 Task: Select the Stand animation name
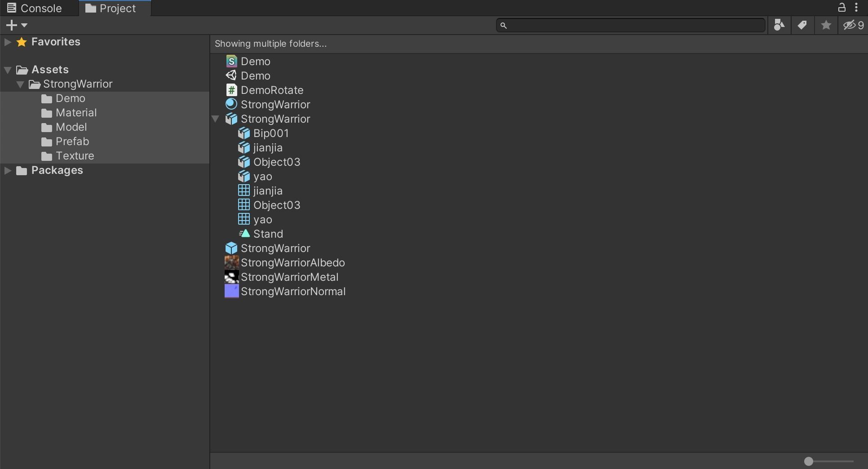(268, 234)
